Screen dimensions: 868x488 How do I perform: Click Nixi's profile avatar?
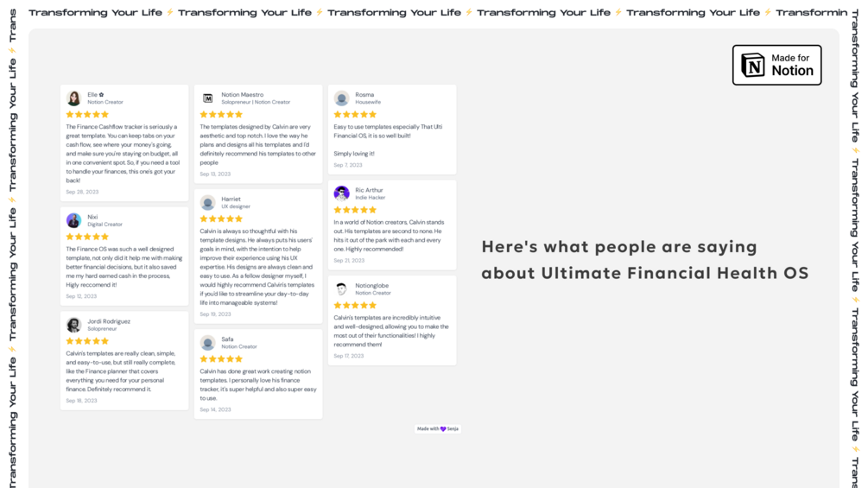coord(73,221)
